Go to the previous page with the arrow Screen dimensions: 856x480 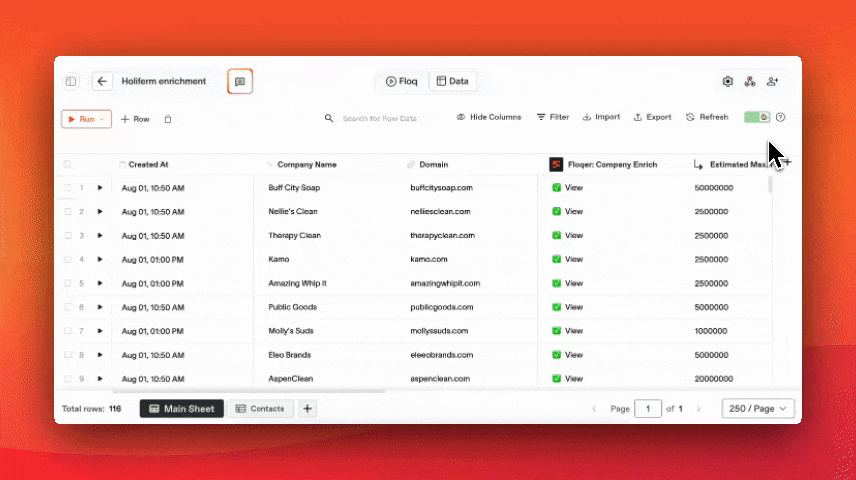pyautogui.click(x=594, y=408)
